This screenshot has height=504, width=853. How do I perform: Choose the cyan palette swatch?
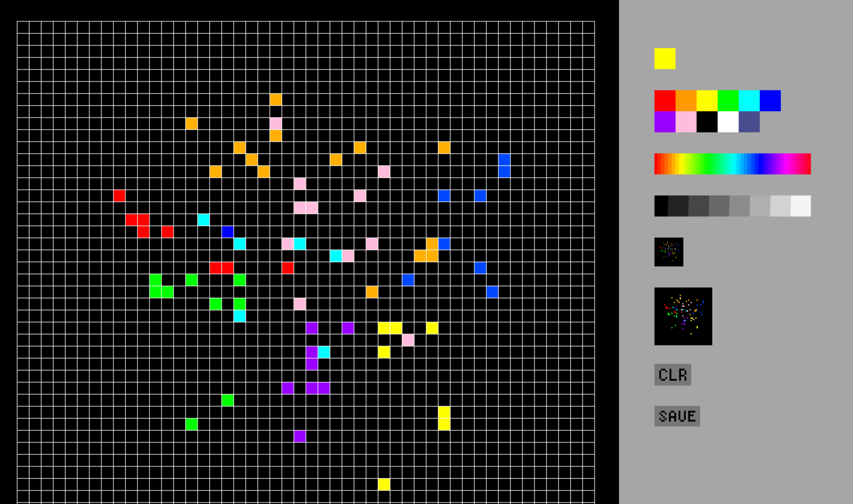coord(749,100)
